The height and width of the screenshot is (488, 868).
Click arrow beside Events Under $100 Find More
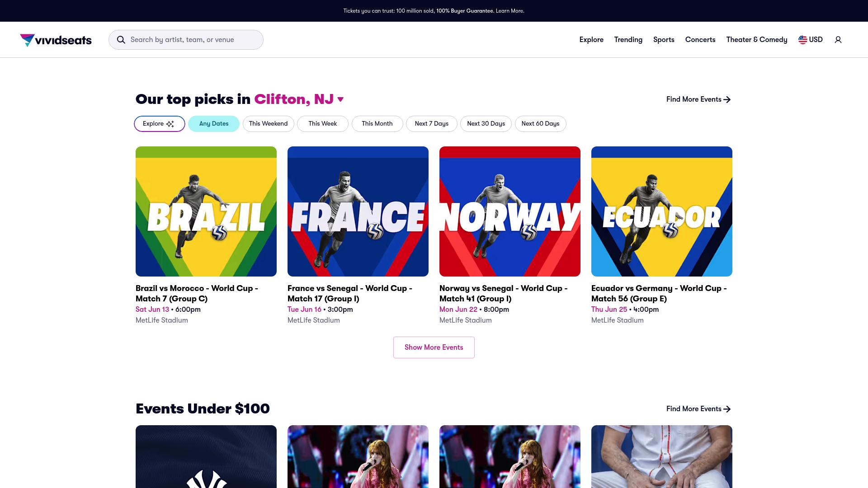point(727,409)
